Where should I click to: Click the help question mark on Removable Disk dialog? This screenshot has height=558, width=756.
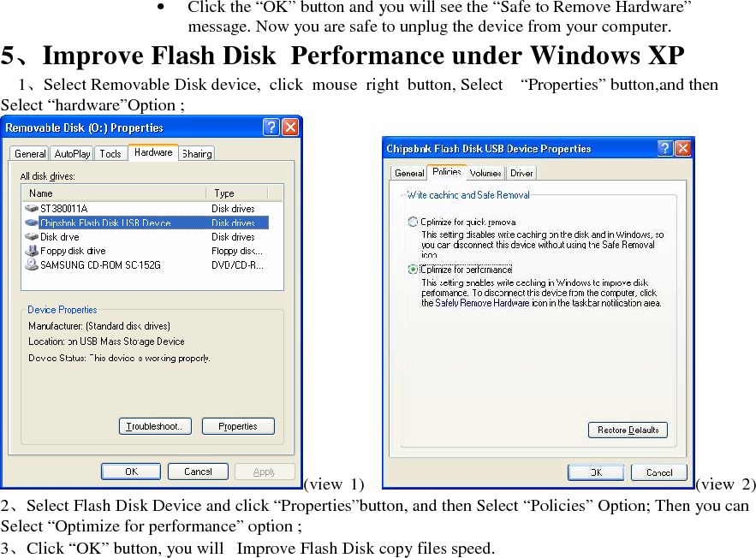271,127
